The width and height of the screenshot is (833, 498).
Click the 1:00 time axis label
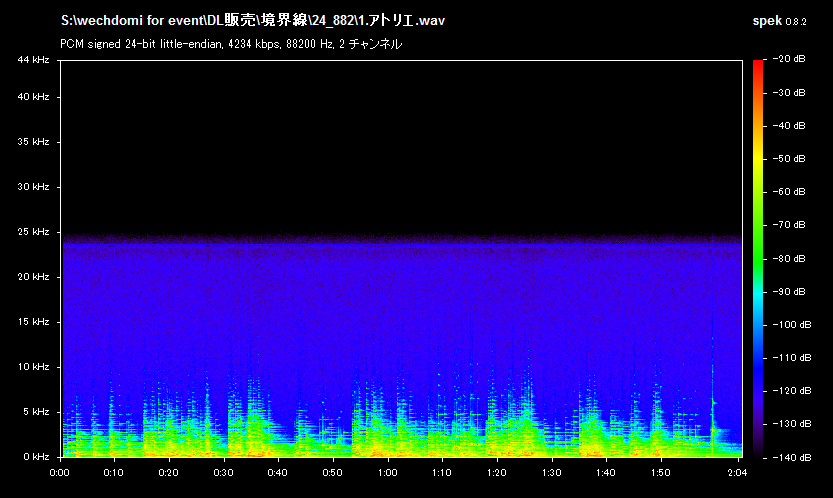click(387, 472)
